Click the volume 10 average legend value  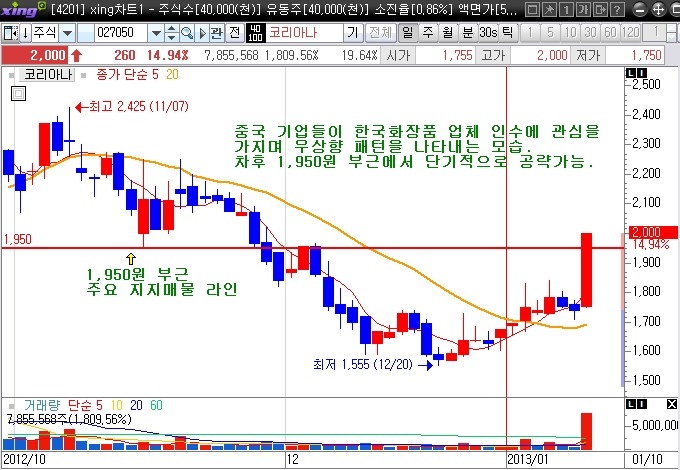(x=117, y=405)
